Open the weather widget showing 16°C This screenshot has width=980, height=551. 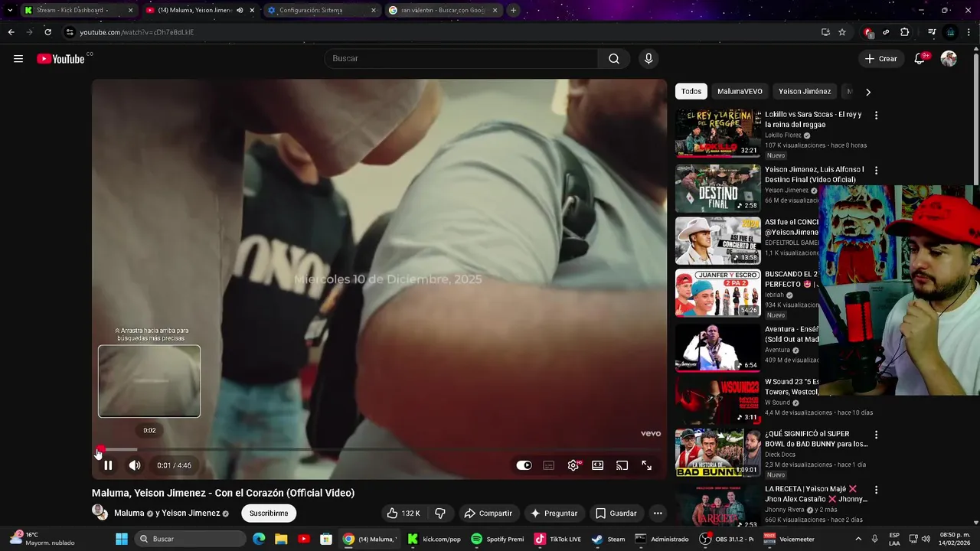[43, 539]
